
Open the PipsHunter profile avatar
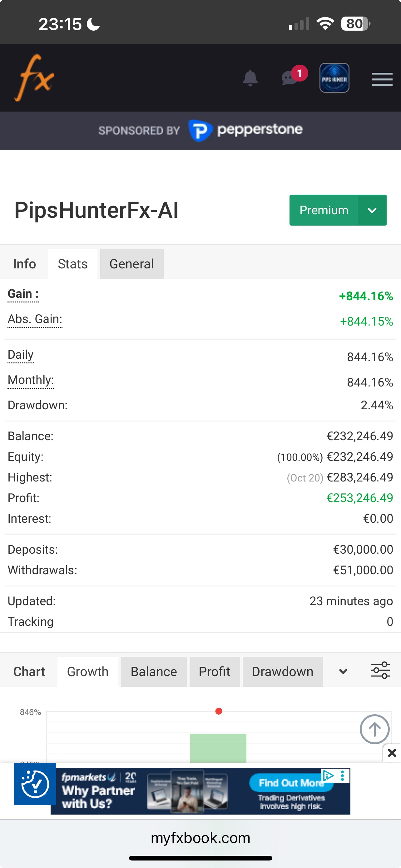click(334, 78)
